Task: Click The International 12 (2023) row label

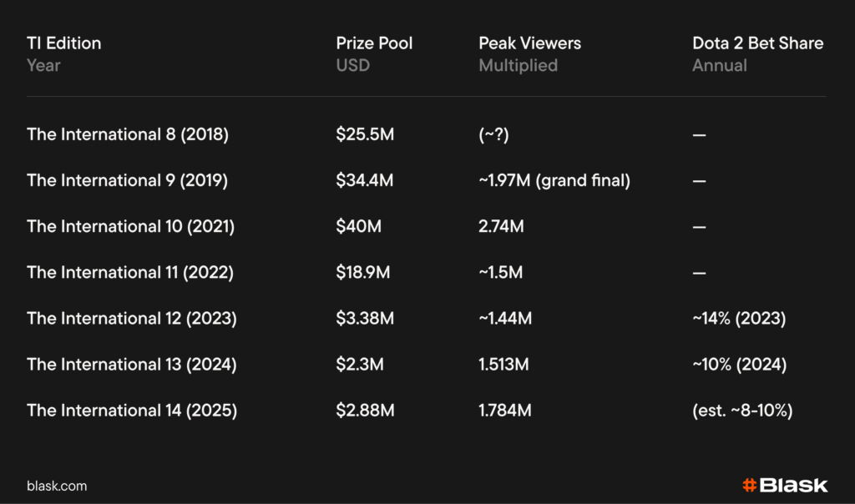Action: (x=131, y=318)
